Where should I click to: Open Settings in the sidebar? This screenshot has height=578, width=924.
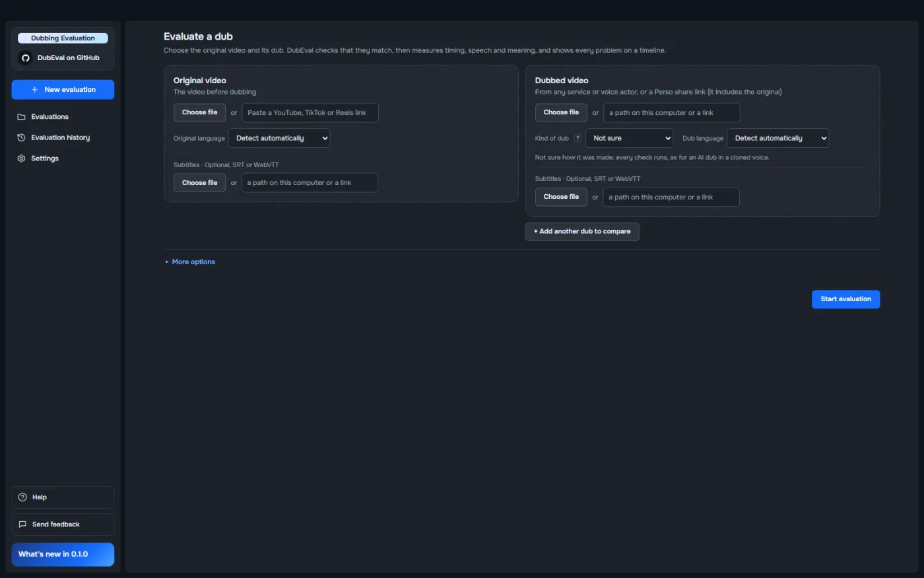[x=63, y=159]
